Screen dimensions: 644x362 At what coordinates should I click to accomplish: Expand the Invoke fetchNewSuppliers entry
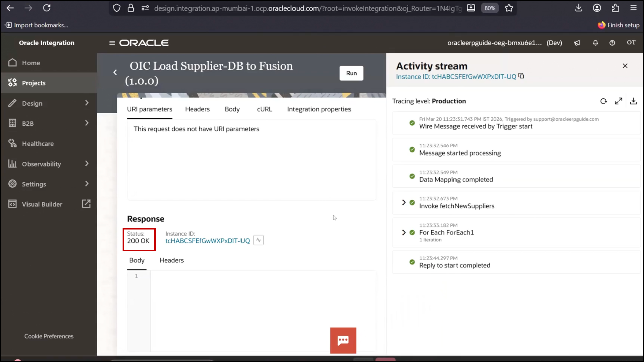pos(404,202)
